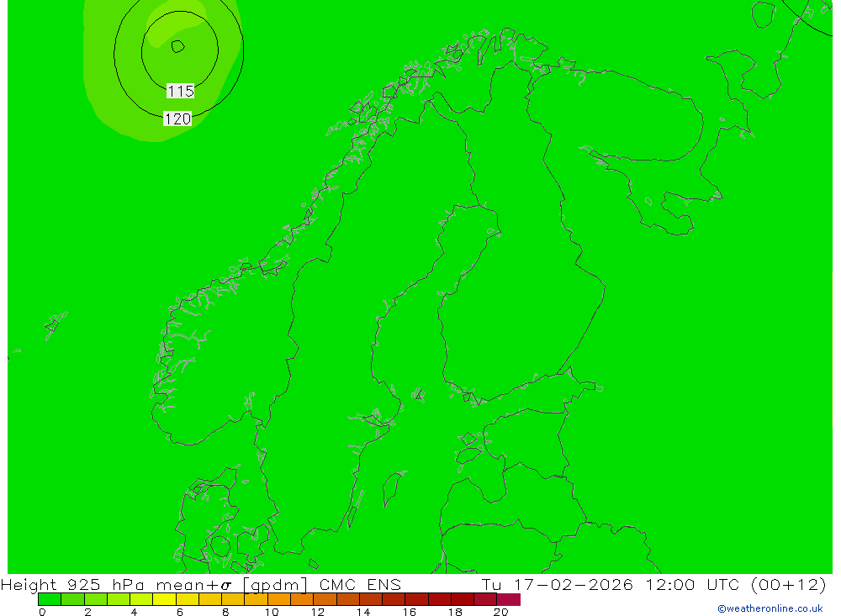
Task: Click the weatheronline.co.uk copyright link
Action: 770,608
